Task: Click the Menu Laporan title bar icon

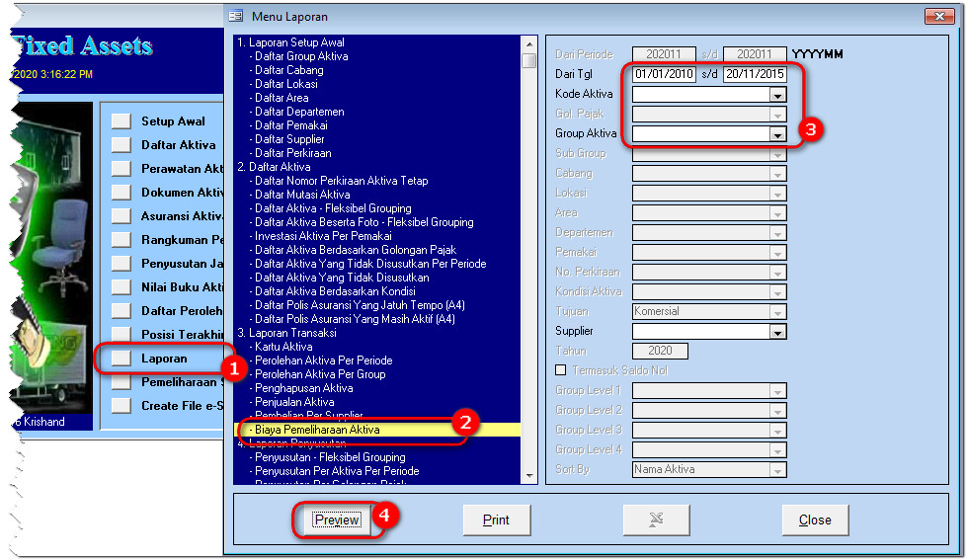Action: click(x=235, y=16)
